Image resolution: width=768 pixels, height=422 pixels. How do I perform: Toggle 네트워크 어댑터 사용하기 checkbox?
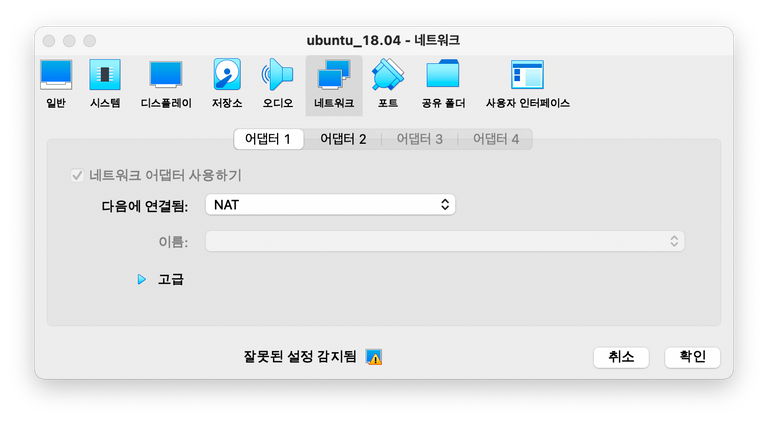[x=77, y=175]
